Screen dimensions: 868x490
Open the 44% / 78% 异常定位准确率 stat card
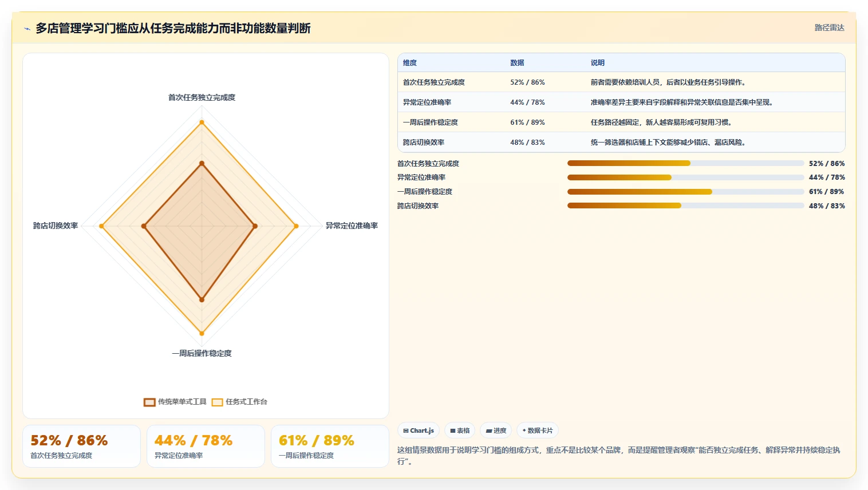coord(206,446)
